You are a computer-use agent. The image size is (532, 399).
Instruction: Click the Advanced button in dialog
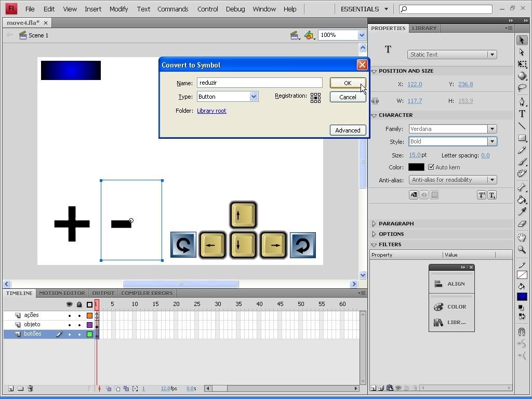pyautogui.click(x=348, y=130)
